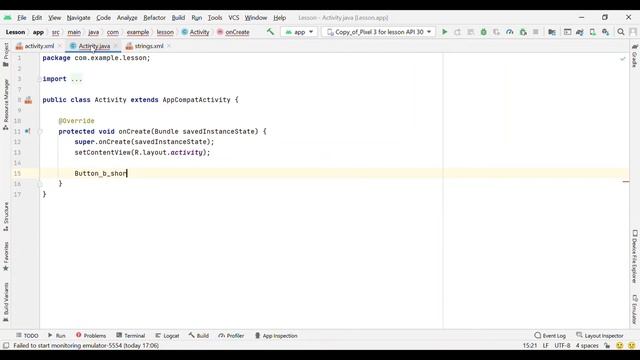Click the fold end marker on line 16
Screen dimensions: 640x360
pos(40,184)
